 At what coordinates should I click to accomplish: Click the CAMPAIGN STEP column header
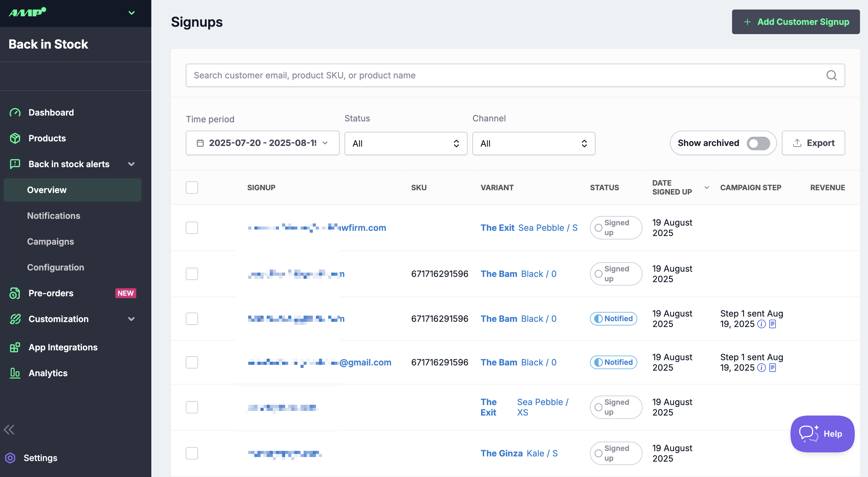tap(751, 187)
